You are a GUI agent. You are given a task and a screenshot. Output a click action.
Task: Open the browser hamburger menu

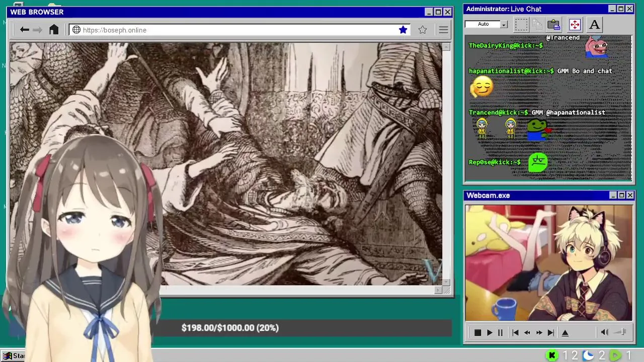[443, 30]
